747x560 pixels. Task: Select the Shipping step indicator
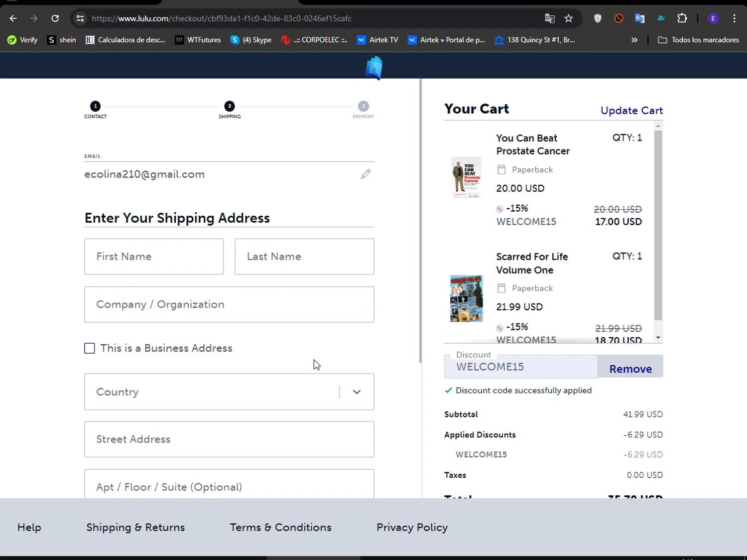[230, 110]
